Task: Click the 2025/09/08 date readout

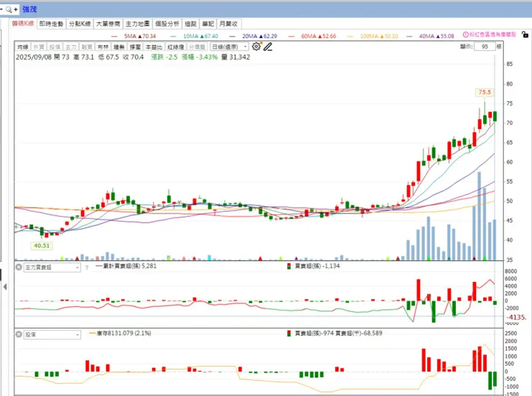Action: 34,57
